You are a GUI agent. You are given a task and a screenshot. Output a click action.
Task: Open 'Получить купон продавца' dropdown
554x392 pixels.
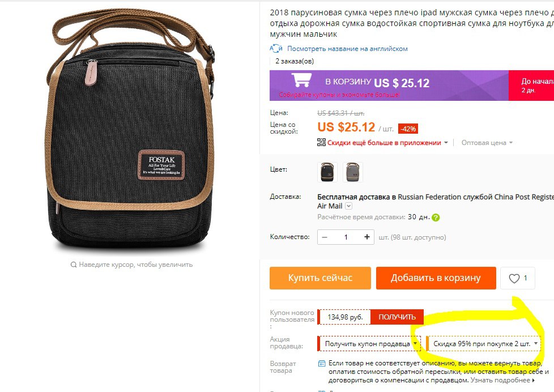pyautogui.click(x=369, y=344)
